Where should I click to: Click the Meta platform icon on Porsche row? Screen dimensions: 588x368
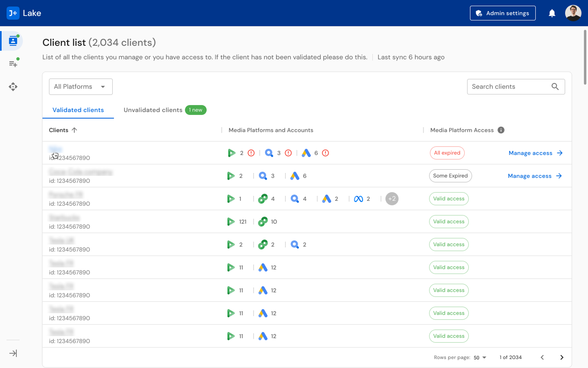(358, 199)
